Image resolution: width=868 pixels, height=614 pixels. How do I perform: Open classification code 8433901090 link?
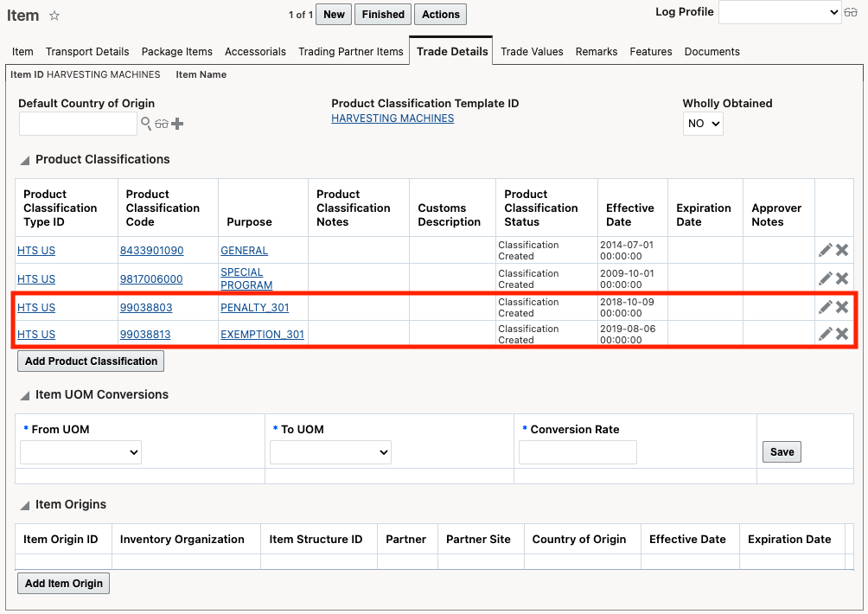[151, 250]
